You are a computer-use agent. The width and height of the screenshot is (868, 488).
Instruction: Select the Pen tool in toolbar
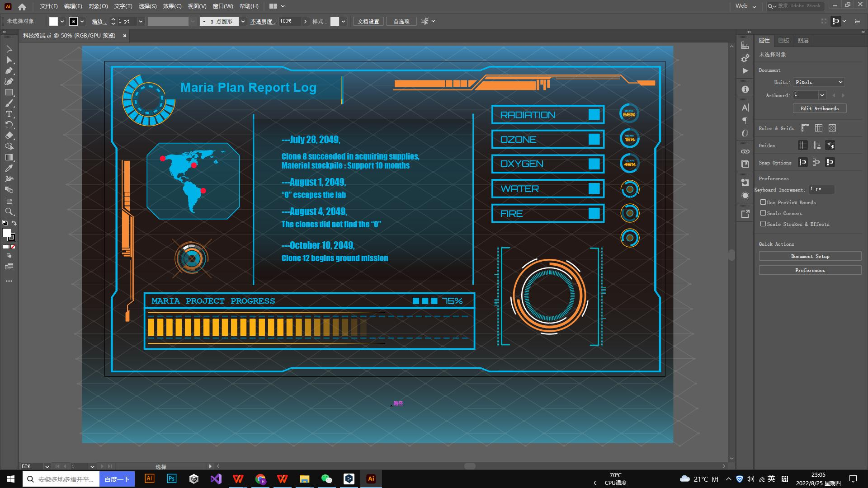8,70
